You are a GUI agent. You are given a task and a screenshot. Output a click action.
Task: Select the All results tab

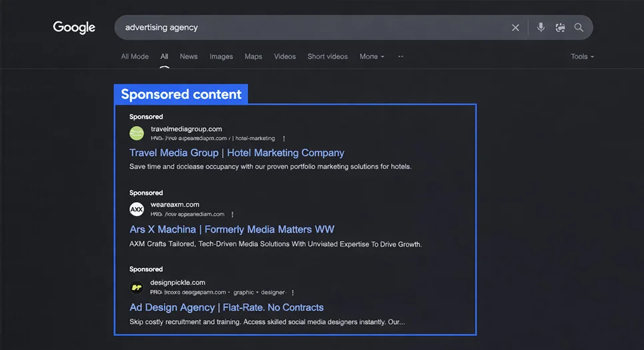pos(164,56)
